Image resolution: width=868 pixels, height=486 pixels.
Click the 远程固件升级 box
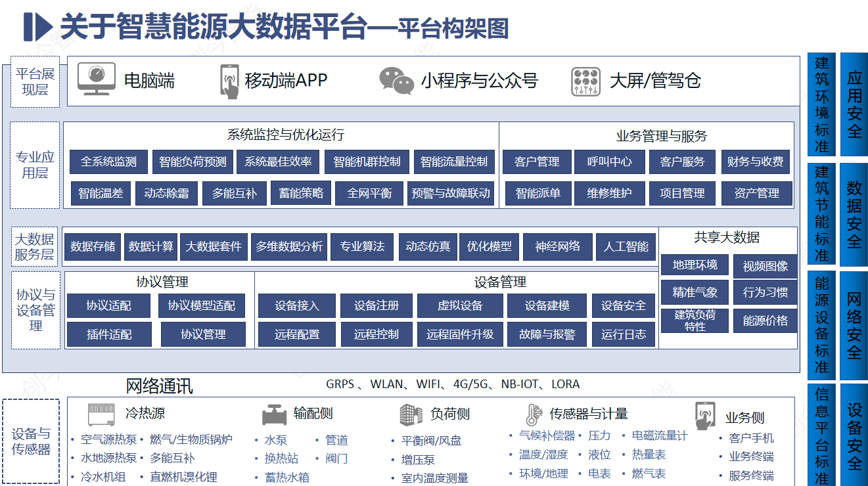(x=459, y=334)
